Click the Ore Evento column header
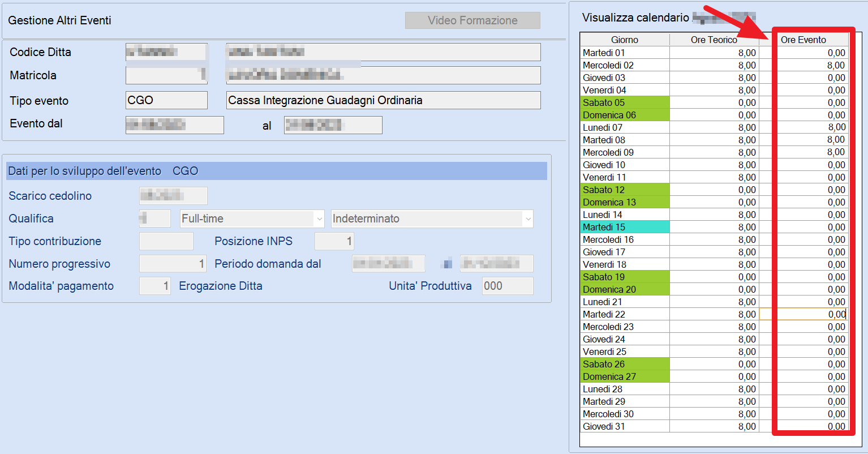Screen dimensions: 868x454 tap(803, 40)
